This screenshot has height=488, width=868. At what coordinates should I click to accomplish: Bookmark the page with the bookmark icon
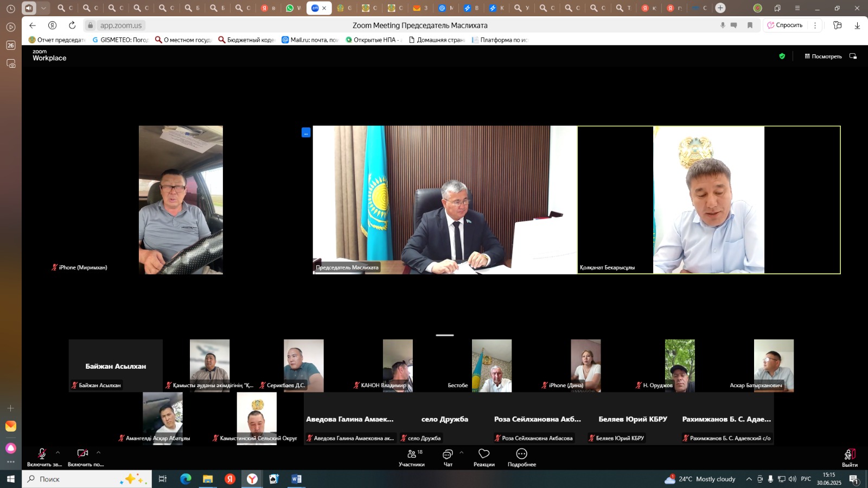[x=750, y=25]
